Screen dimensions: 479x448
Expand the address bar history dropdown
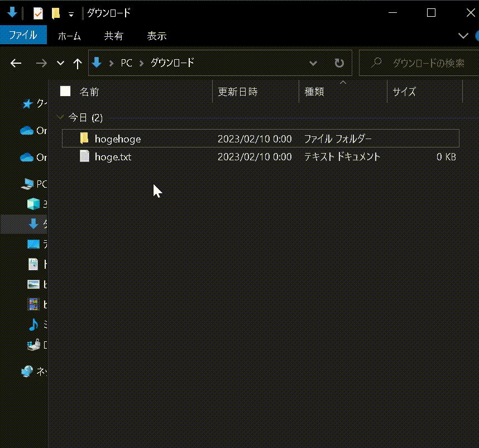pyautogui.click(x=313, y=63)
